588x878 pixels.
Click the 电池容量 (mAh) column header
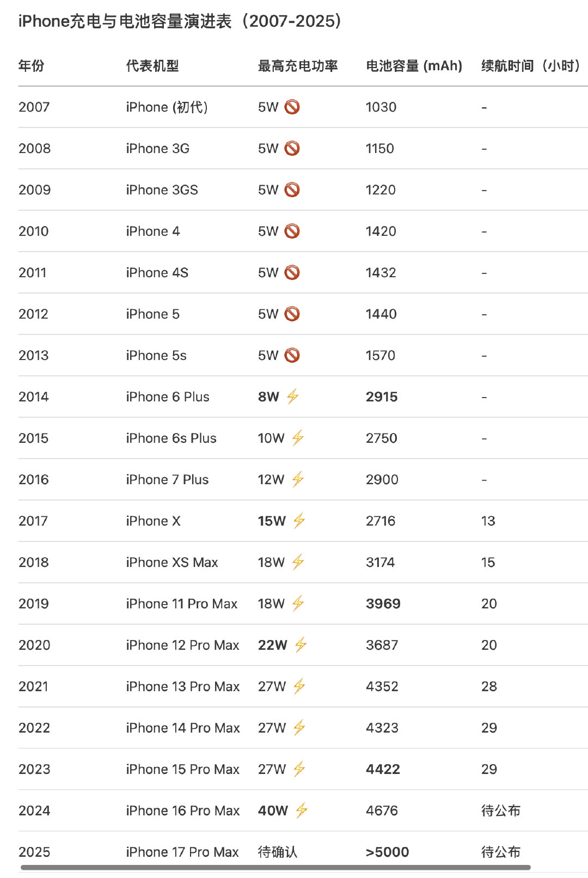click(x=414, y=66)
